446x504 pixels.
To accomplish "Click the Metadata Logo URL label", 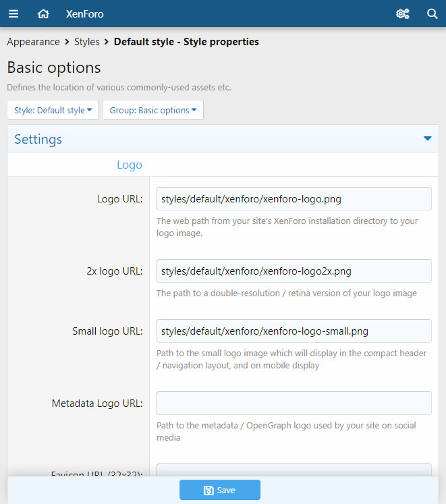I will [97, 403].
